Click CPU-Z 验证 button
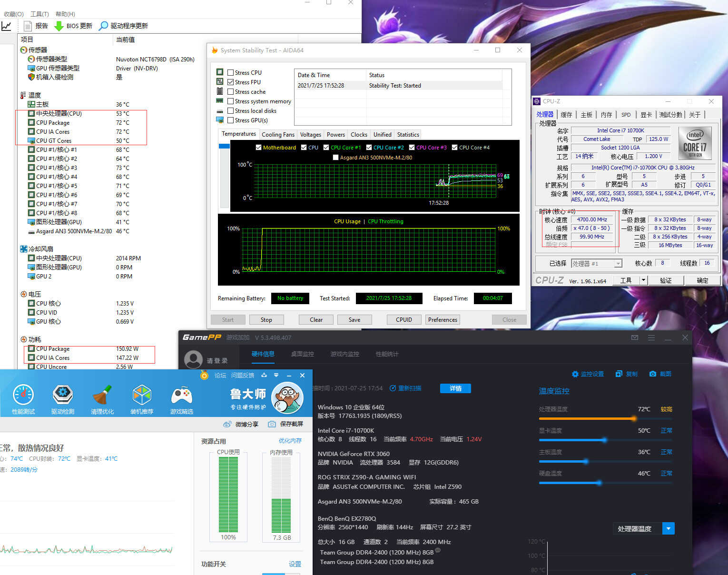728x575 pixels. click(x=666, y=280)
